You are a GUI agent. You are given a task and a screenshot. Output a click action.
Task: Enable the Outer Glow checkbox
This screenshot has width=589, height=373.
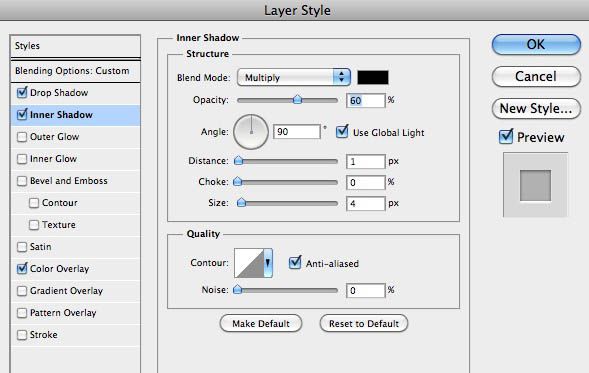(22, 137)
